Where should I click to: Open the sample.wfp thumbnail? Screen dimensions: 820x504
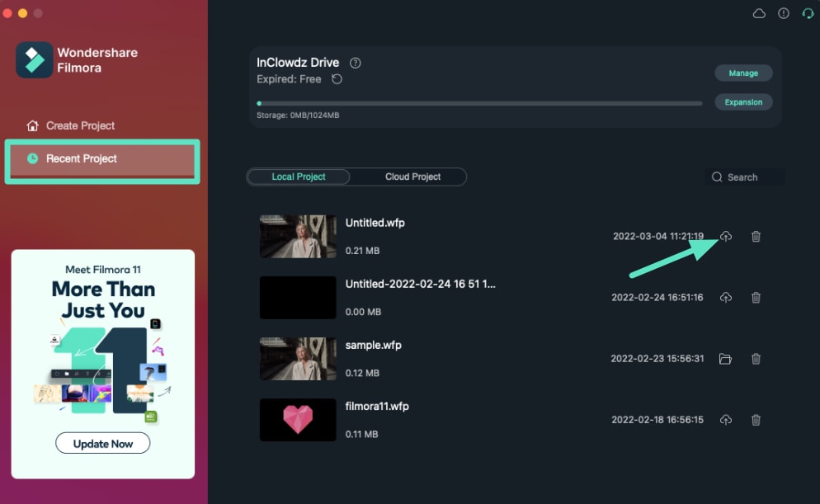pos(298,359)
